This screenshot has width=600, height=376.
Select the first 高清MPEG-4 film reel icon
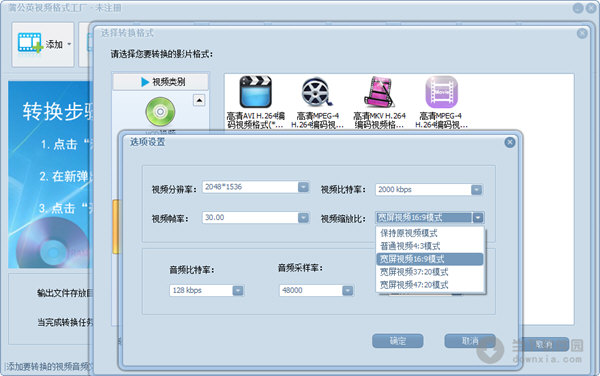316,92
